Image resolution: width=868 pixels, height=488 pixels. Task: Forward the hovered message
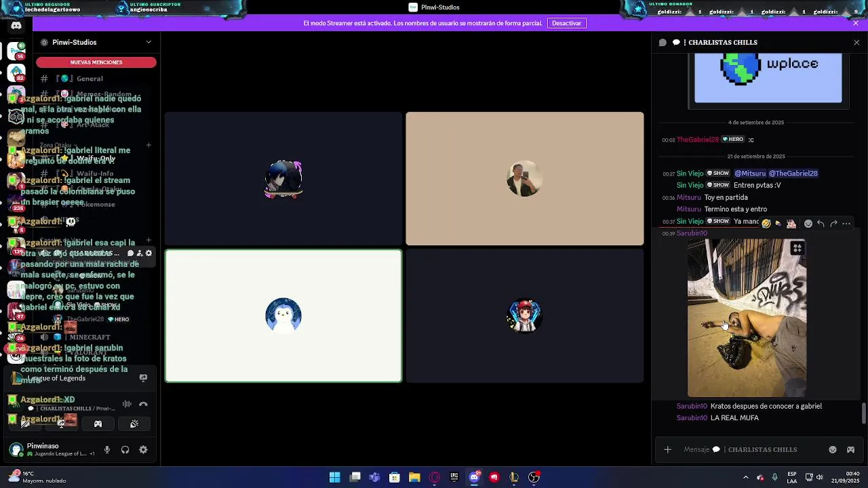833,224
